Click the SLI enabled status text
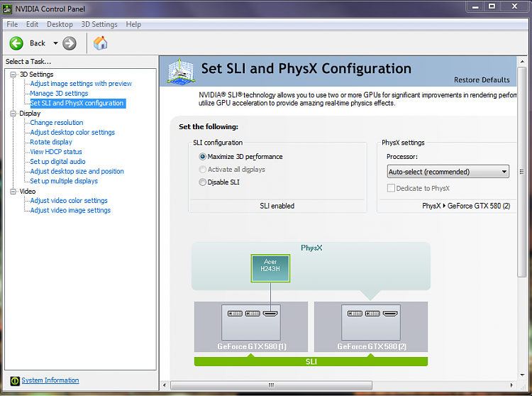The height and width of the screenshot is (396, 532). pos(277,206)
